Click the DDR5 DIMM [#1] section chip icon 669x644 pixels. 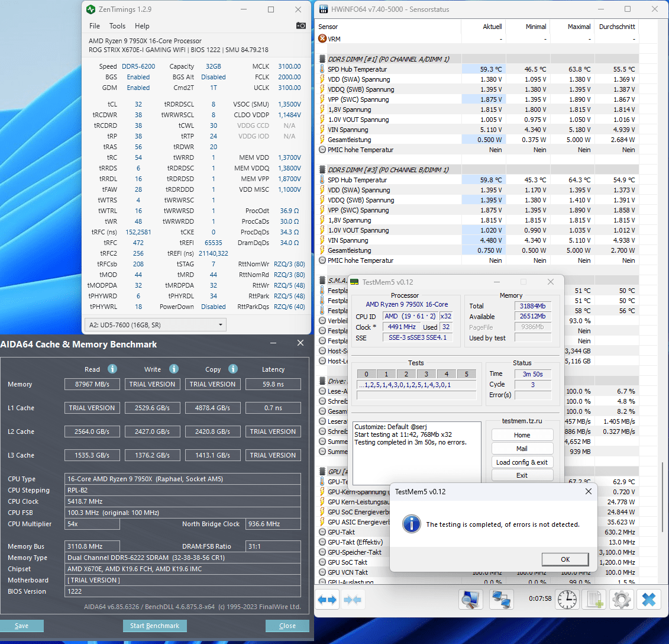coord(322,59)
